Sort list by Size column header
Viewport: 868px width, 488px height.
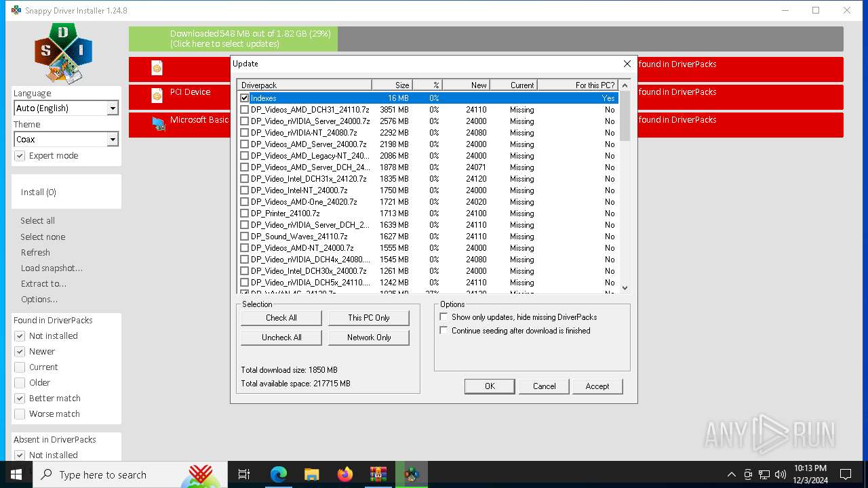coord(392,85)
